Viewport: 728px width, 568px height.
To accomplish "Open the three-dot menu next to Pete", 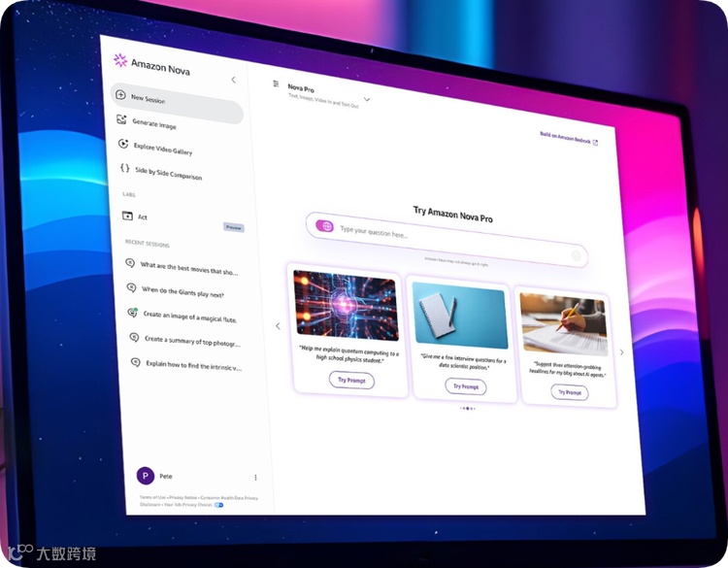I will (255, 477).
